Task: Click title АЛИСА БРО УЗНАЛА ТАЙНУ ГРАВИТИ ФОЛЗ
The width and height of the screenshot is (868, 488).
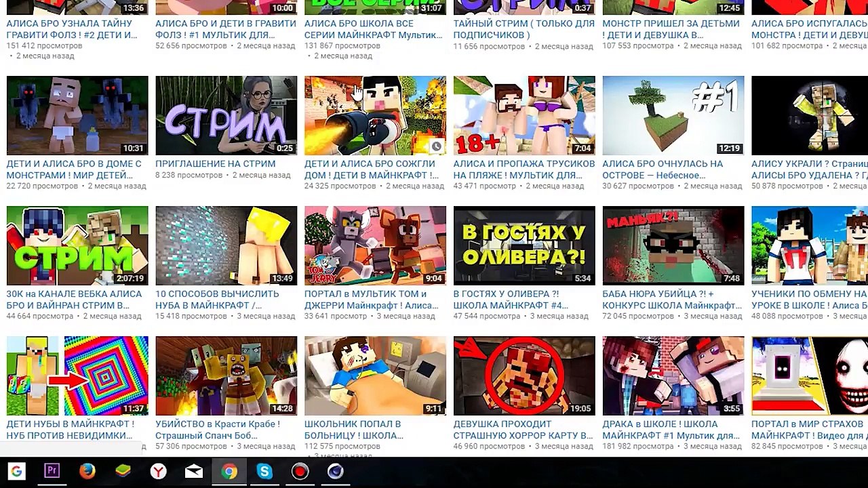Action: (72, 28)
